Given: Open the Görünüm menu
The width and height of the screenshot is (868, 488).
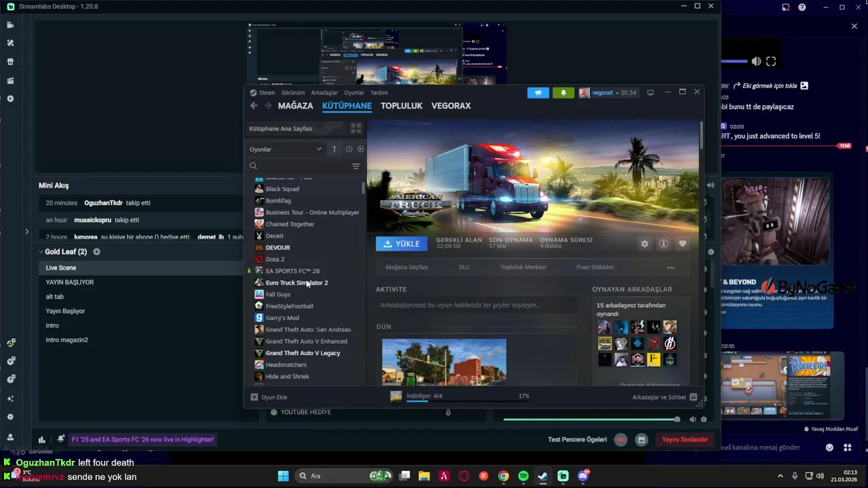Looking at the screenshot, I should click(293, 93).
